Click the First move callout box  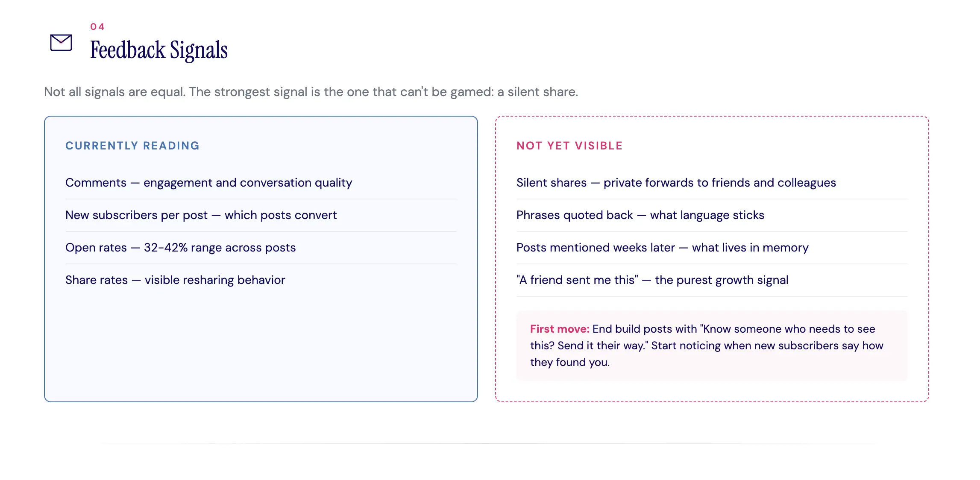click(712, 345)
